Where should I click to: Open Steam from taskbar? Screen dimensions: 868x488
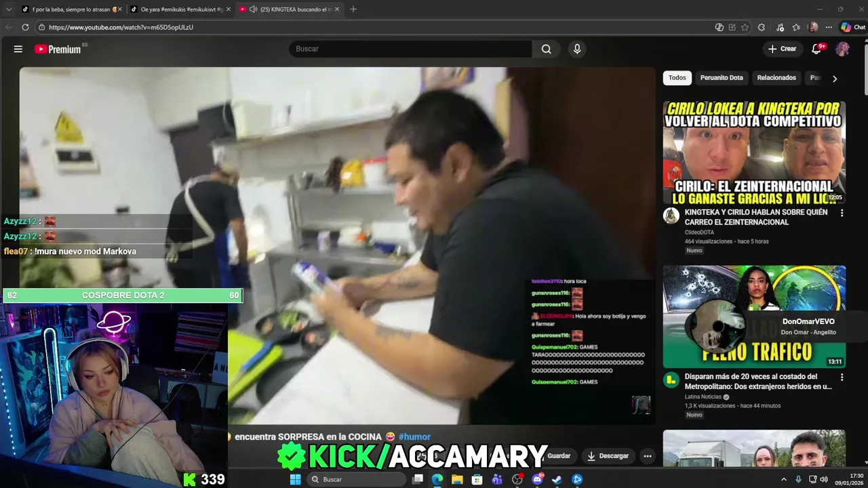(x=557, y=479)
